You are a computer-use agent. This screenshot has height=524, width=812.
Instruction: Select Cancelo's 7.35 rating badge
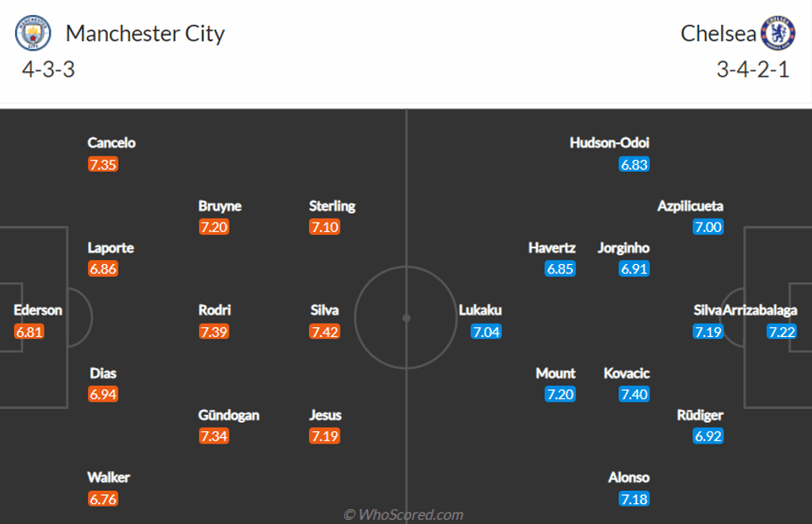103,164
